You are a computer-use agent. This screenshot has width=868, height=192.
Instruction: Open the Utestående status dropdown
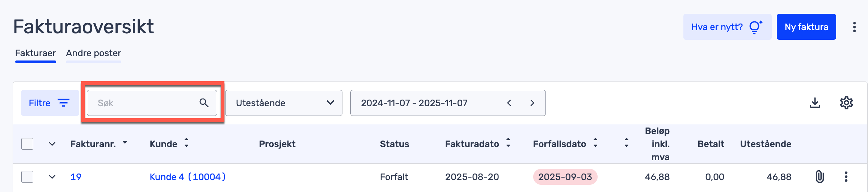pyautogui.click(x=283, y=103)
